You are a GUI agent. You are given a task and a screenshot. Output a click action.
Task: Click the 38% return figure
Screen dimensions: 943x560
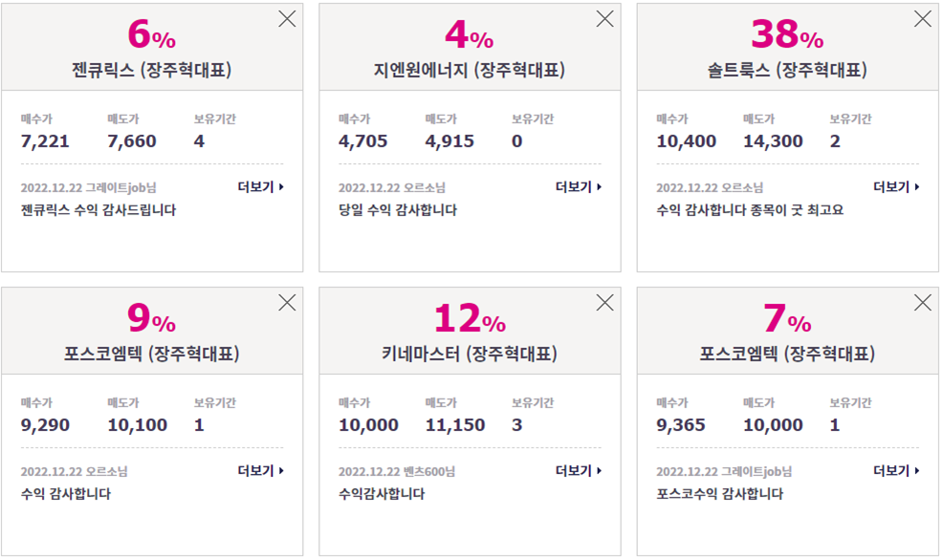pyautogui.click(x=787, y=34)
